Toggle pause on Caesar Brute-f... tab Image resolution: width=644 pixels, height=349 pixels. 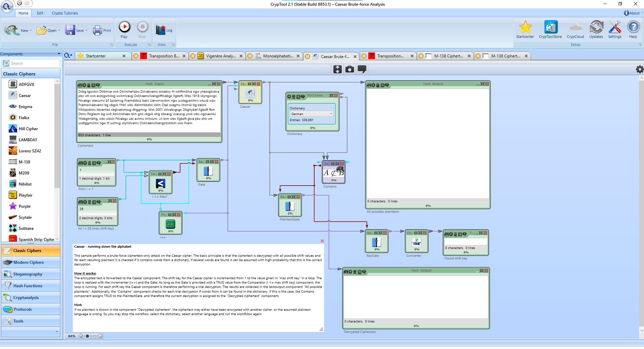[x=308, y=56]
